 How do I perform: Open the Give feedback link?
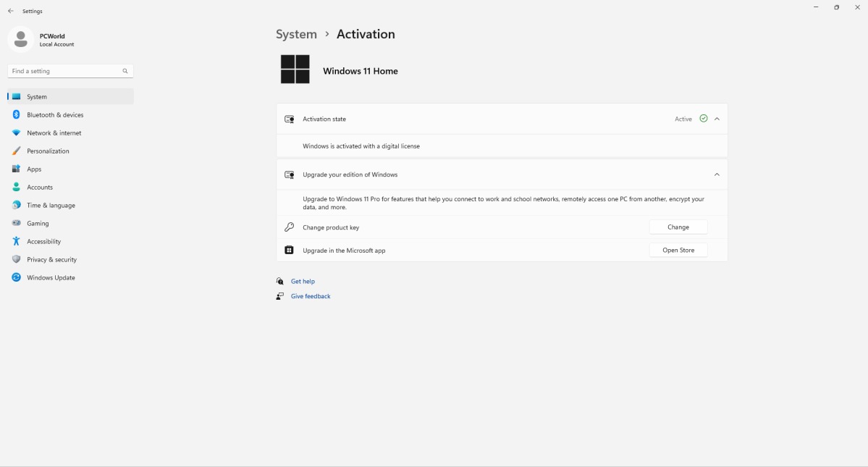point(311,296)
